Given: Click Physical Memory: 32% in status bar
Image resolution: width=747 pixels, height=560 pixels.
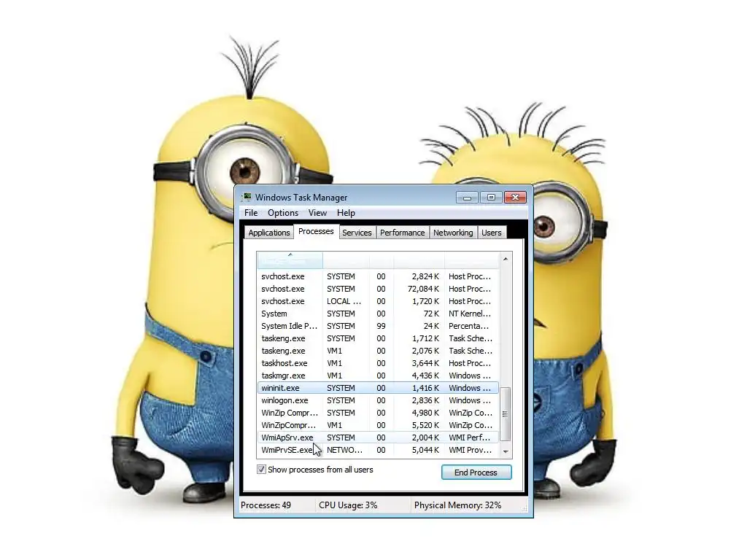Looking at the screenshot, I should point(458,505).
